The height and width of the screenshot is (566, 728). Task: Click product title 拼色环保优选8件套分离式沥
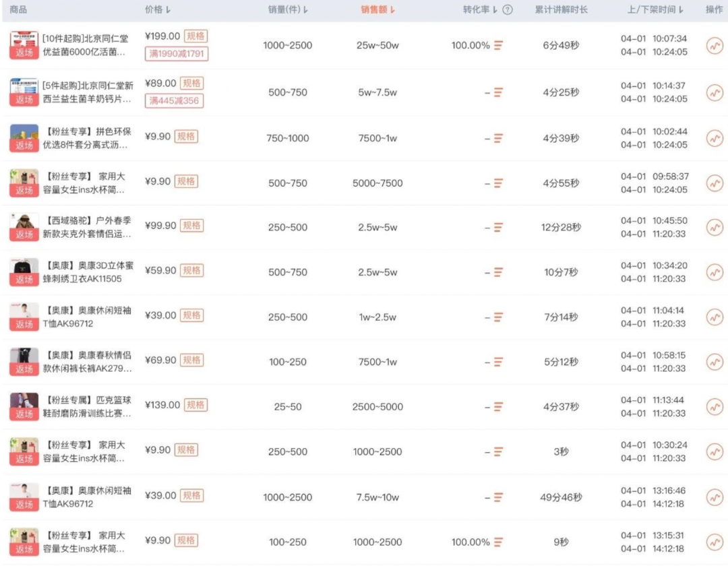(88, 138)
